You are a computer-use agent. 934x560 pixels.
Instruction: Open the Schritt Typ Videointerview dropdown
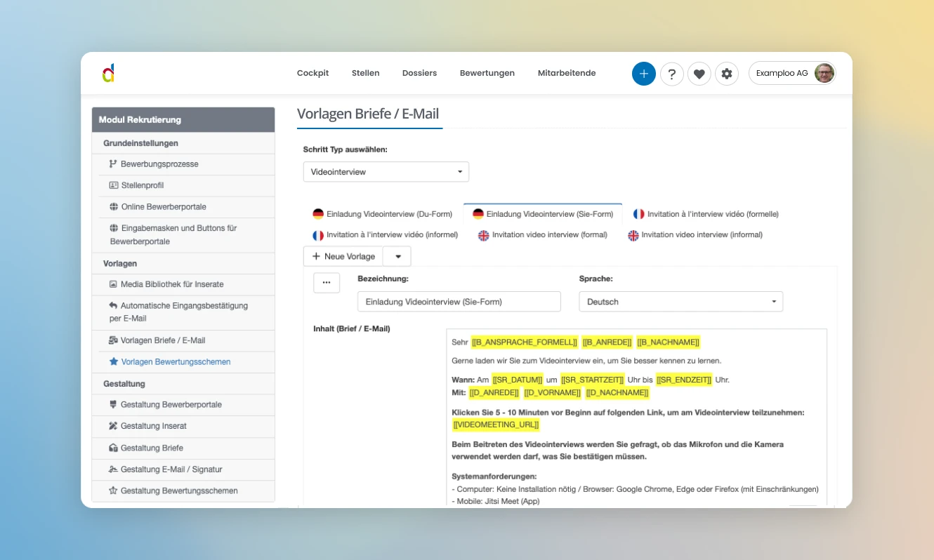(x=386, y=172)
